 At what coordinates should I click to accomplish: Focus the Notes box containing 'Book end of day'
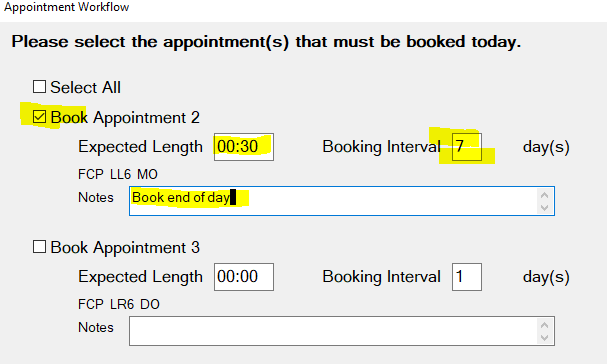(x=342, y=201)
